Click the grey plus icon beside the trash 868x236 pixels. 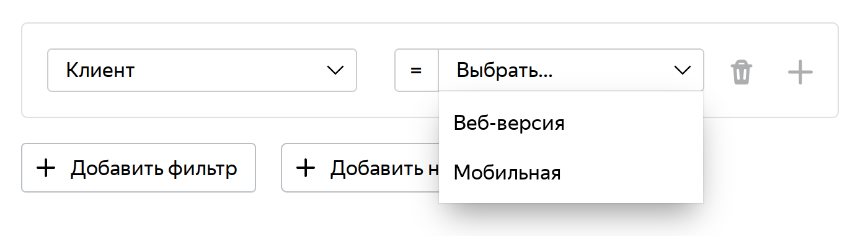click(x=800, y=72)
